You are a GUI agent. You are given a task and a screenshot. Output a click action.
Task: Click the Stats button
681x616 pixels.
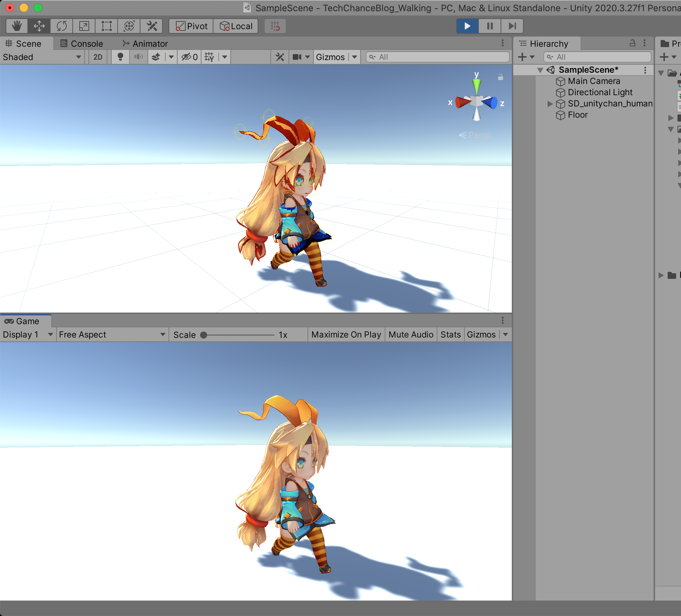tap(450, 335)
